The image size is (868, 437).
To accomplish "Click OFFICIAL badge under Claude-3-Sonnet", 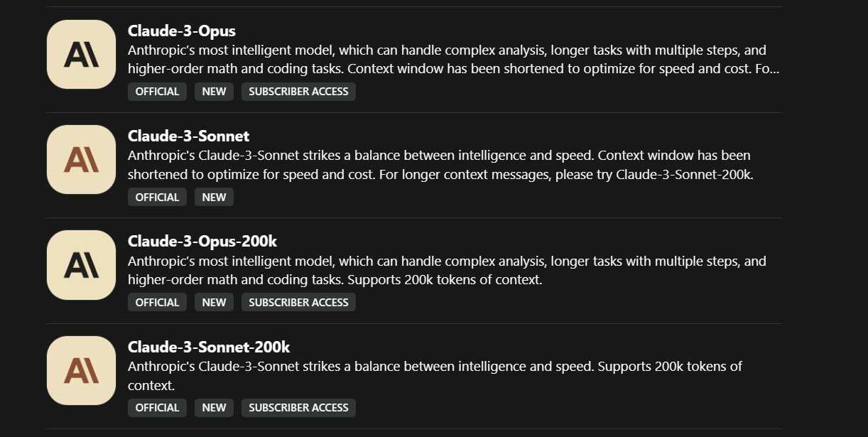I will pos(157,197).
